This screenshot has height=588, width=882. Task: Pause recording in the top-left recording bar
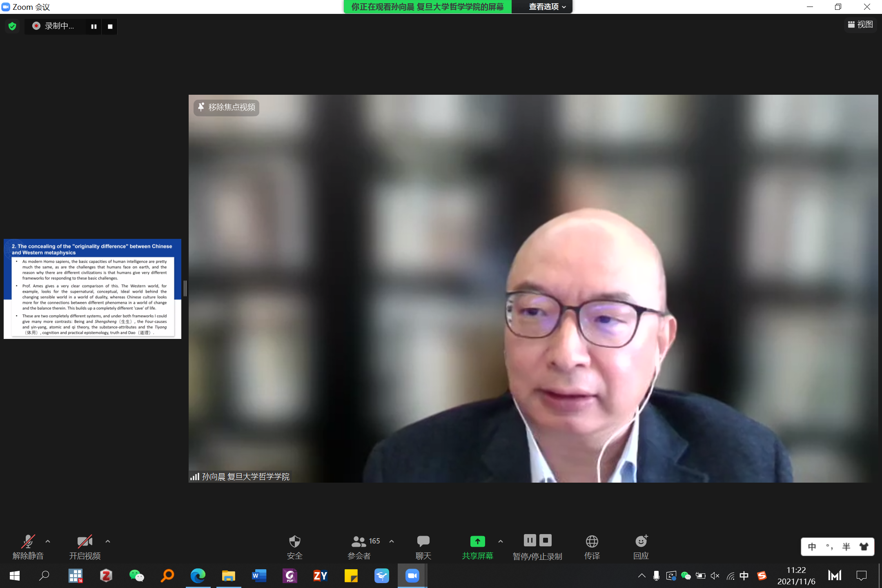pyautogui.click(x=94, y=27)
